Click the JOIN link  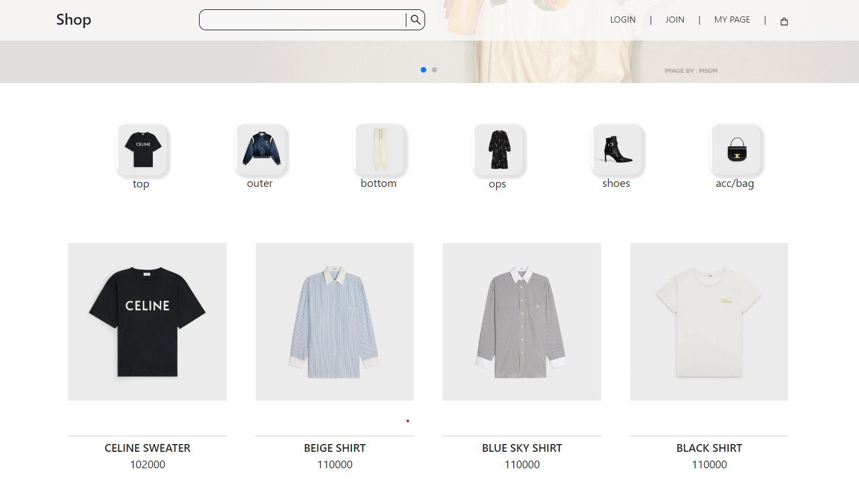tap(675, 19)
